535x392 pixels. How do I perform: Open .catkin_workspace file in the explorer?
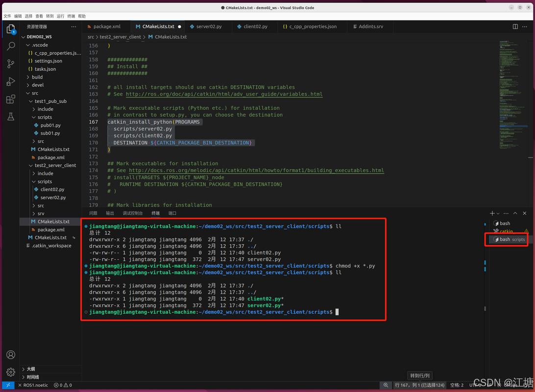pos(50,245)
